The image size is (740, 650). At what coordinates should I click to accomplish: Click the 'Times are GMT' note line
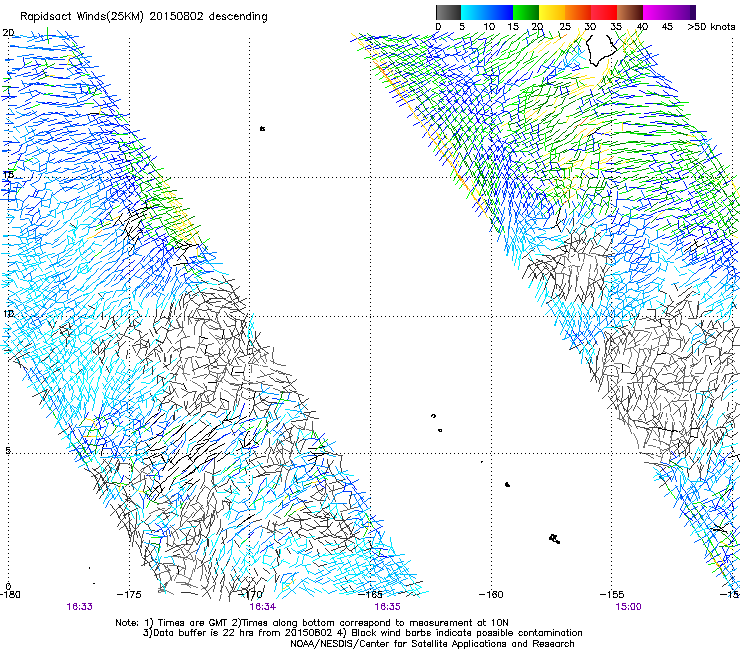pyautogui.click(x=312, y=623)
